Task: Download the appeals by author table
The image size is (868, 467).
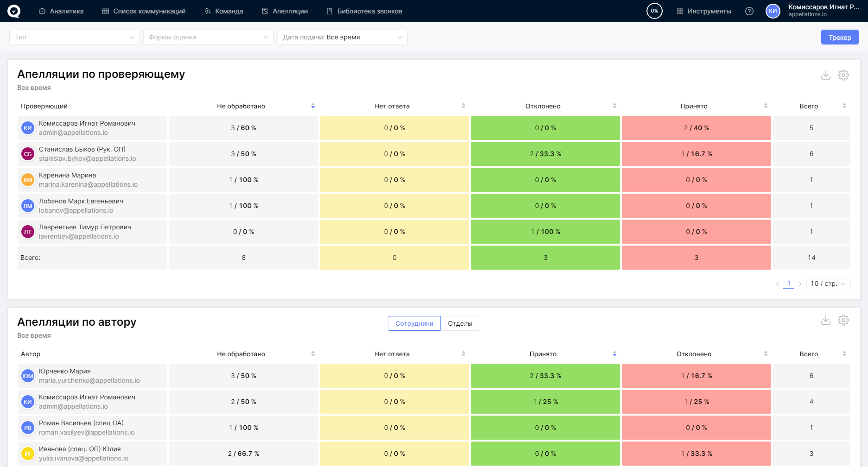Action: click(x=825, y=320)
